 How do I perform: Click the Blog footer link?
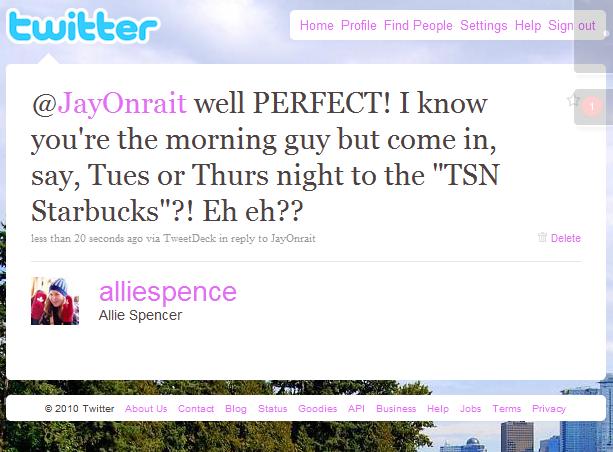click(236, 409)
